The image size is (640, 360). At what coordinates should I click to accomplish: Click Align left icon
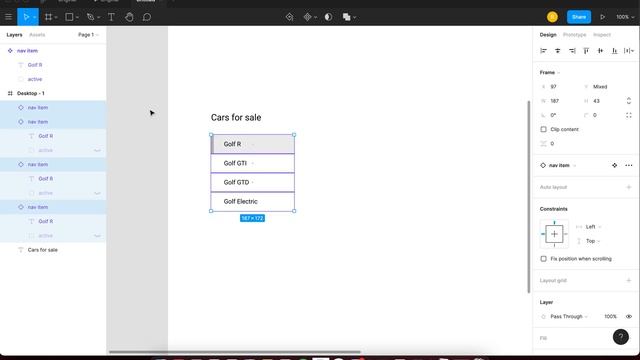[x=543, y=51]
